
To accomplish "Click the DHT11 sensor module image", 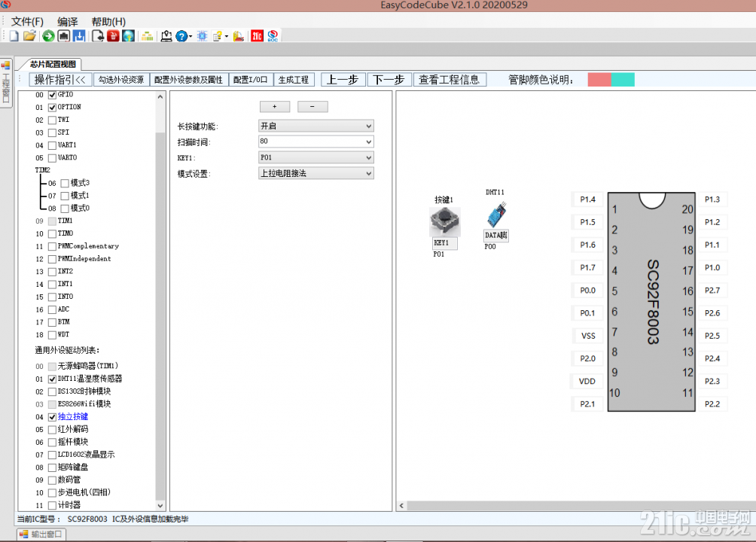I will [497, 215].
